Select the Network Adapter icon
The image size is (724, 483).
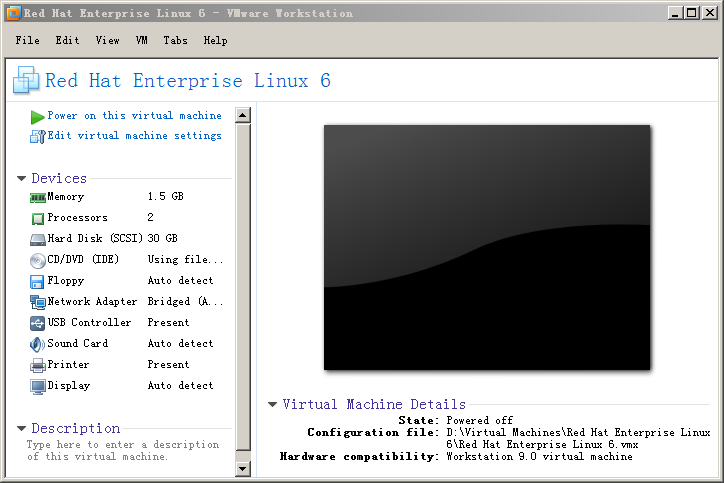coord(37,302)
